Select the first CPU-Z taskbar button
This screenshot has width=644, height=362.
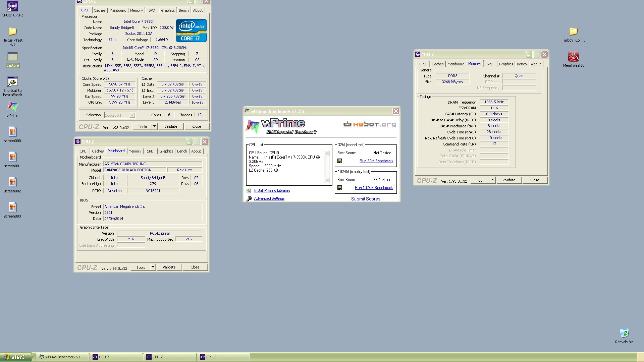click(116, 357)
